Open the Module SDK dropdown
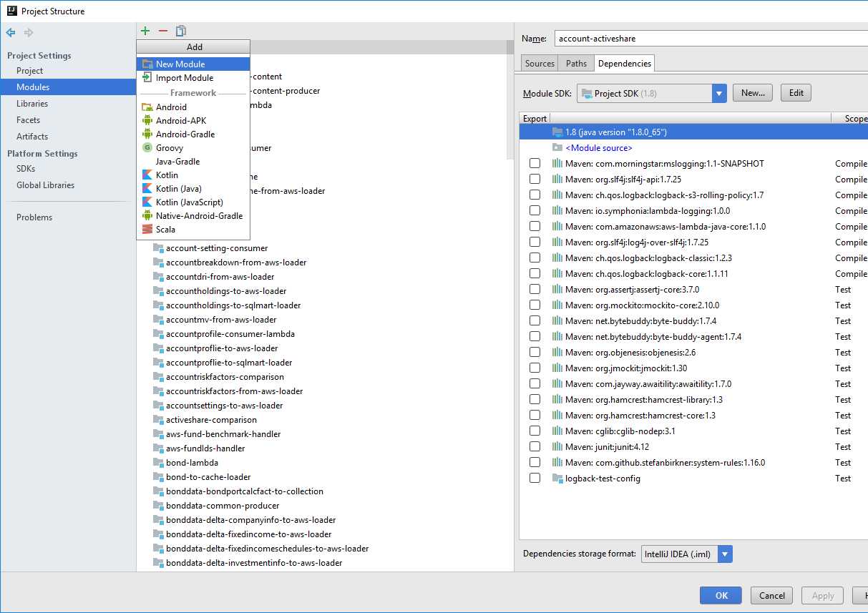Screen dimensions: 868x613 pyautogui.click(x=719, y=93)
